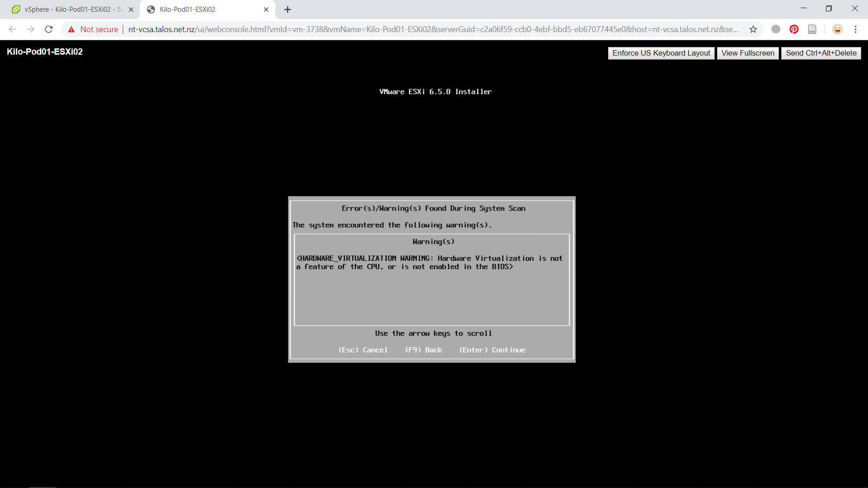Image resolution: width=868 pixels, height=488 pixels.
Task: Click the globe extension icon
Action: click(x=776, y=29)
